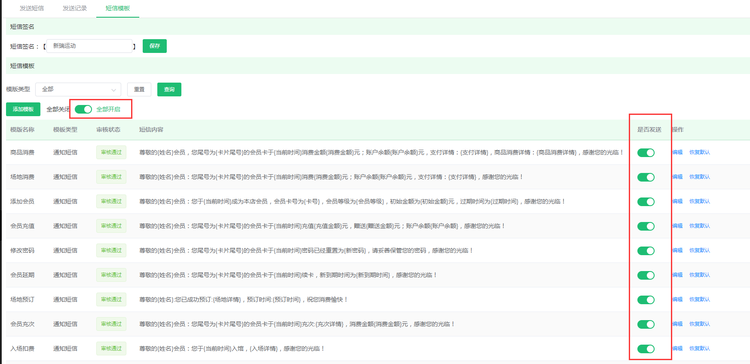Click 编辑 link in 商品消费 row
This screenshot has width=750, height=364.
point(677,153)
